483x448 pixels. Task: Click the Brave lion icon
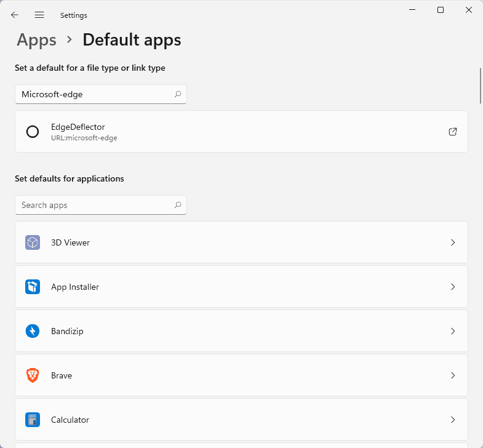33,375
